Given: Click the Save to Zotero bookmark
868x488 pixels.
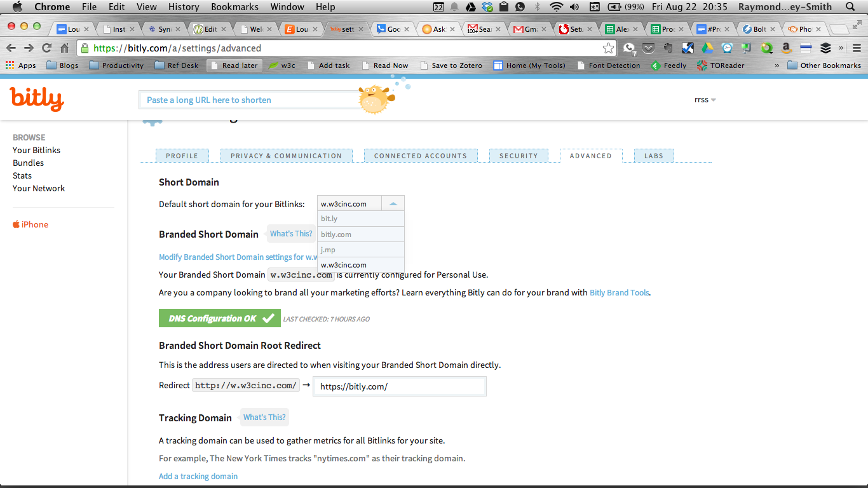Looking at the screenshot, I should (x=451, y=65).
